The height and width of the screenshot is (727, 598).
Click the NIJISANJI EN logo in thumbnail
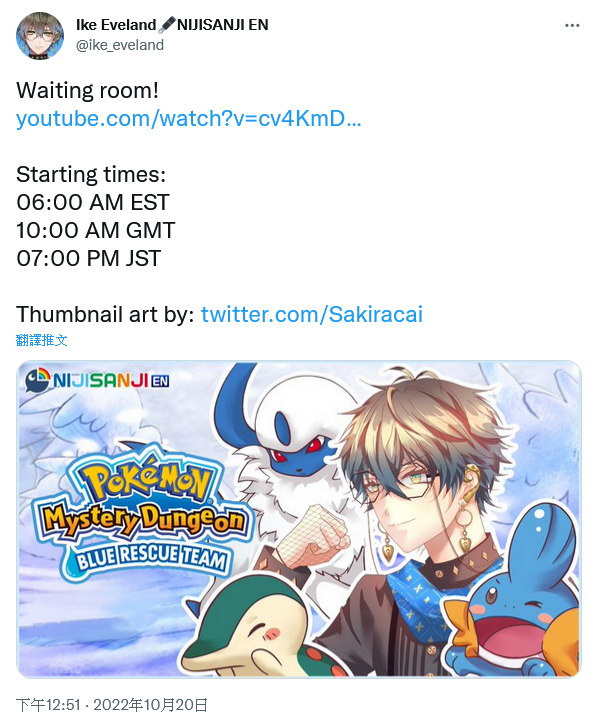pos(97,380)
